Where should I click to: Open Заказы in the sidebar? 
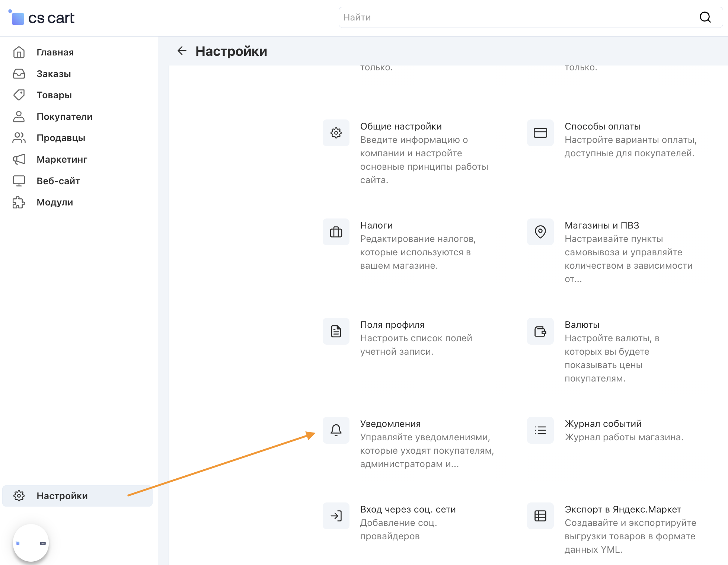(54, 74)
